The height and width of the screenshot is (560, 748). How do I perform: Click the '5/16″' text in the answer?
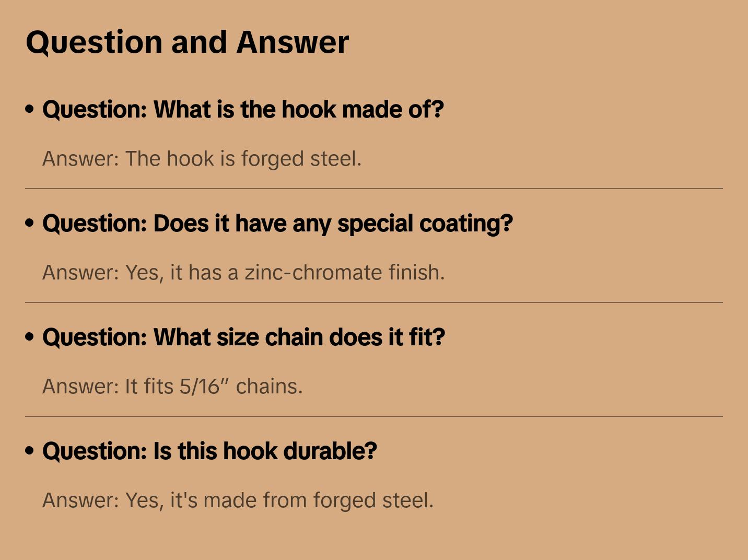pos(204,387)
